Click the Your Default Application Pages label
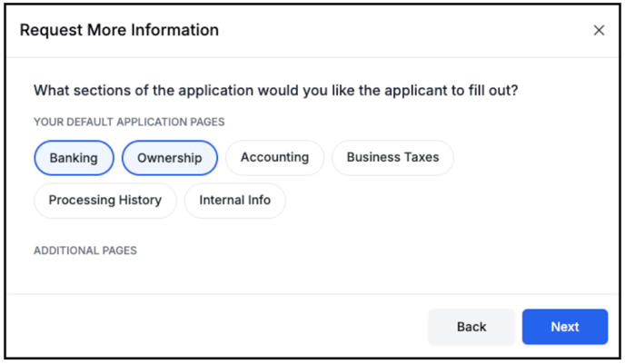The height and width of the screenshot is (364, 625). [x=129, y=122]
